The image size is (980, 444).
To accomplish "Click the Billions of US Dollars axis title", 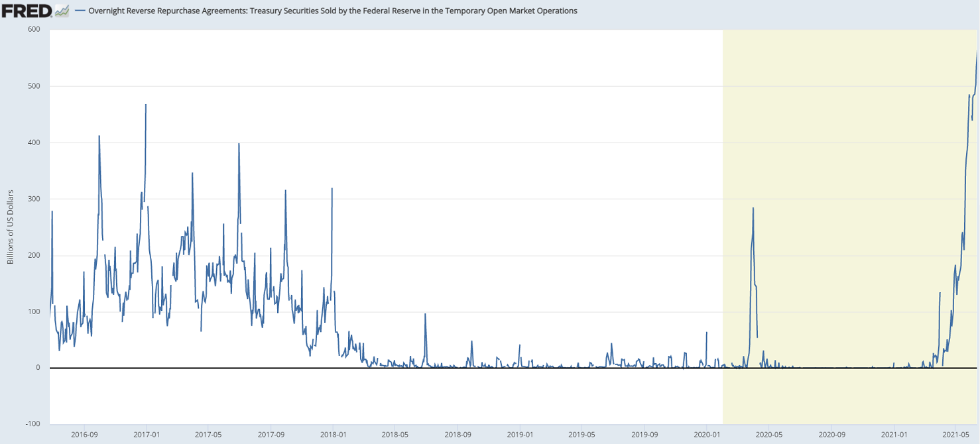I will 11,227.
